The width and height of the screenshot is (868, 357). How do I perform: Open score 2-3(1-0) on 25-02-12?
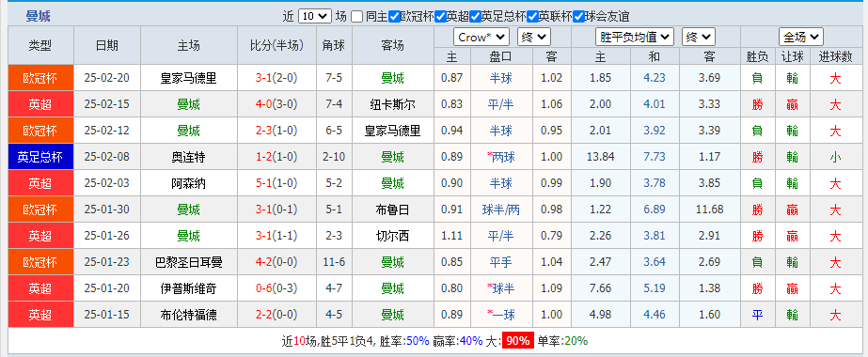point(276,131)
